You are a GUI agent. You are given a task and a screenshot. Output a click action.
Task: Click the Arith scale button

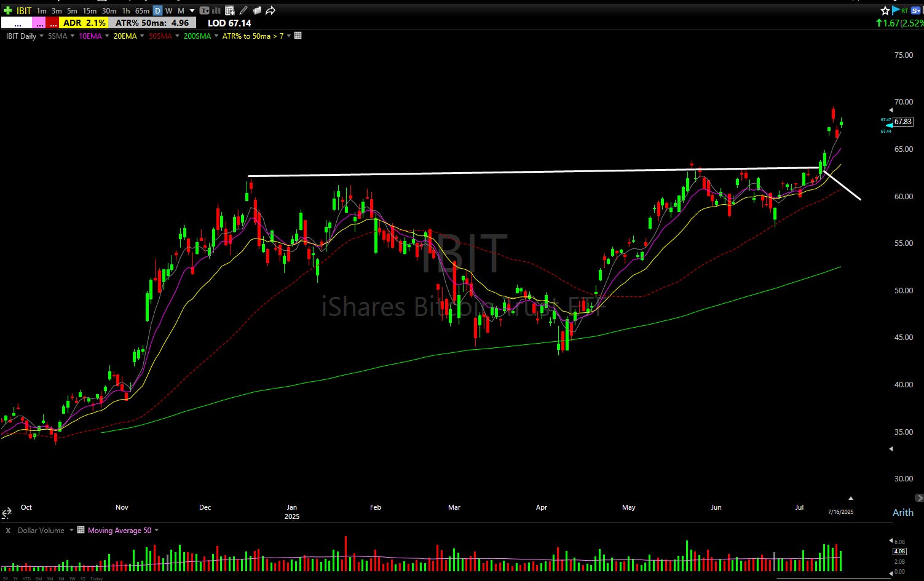[x=902, y=512]
